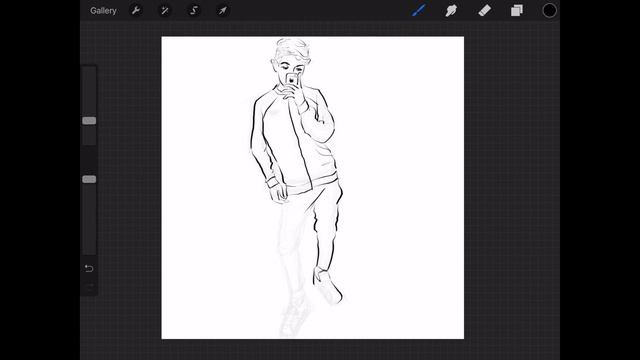640x360 pixels.
Task: Click the brush size slider handle
Action: 89,121
